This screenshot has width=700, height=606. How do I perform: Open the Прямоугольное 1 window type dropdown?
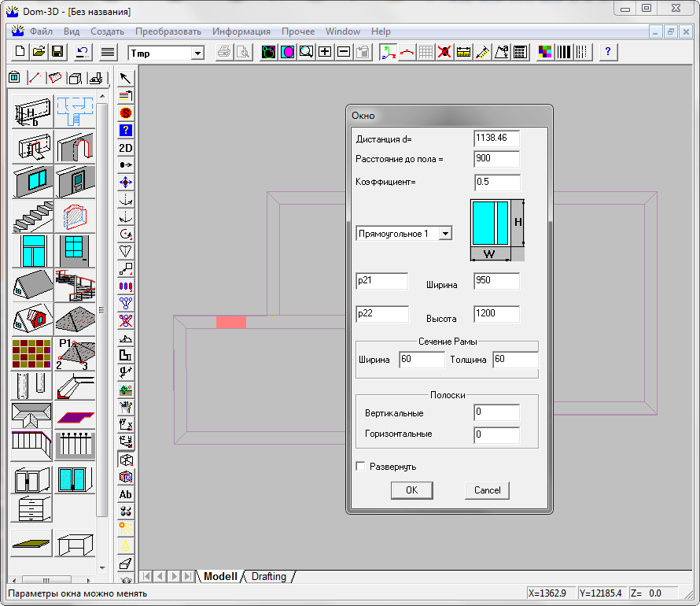pyautogui.click(x=445, y=234)
